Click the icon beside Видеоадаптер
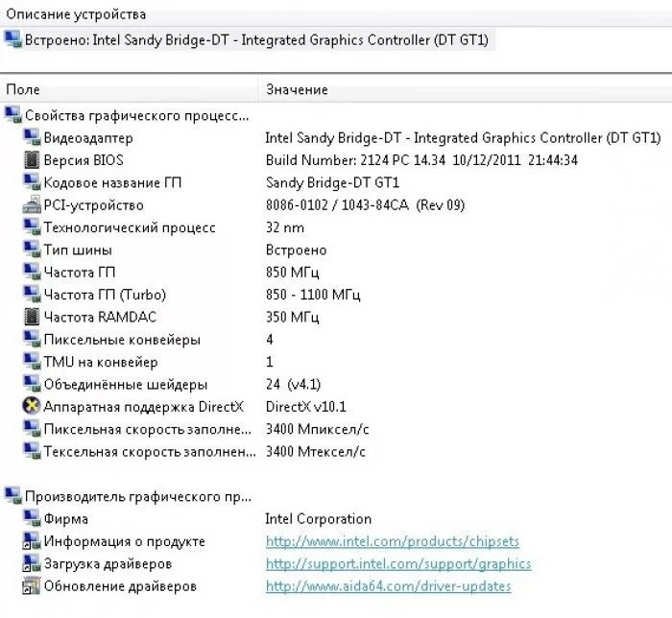This screenshot has width=672, height=618. pos(32,137)
